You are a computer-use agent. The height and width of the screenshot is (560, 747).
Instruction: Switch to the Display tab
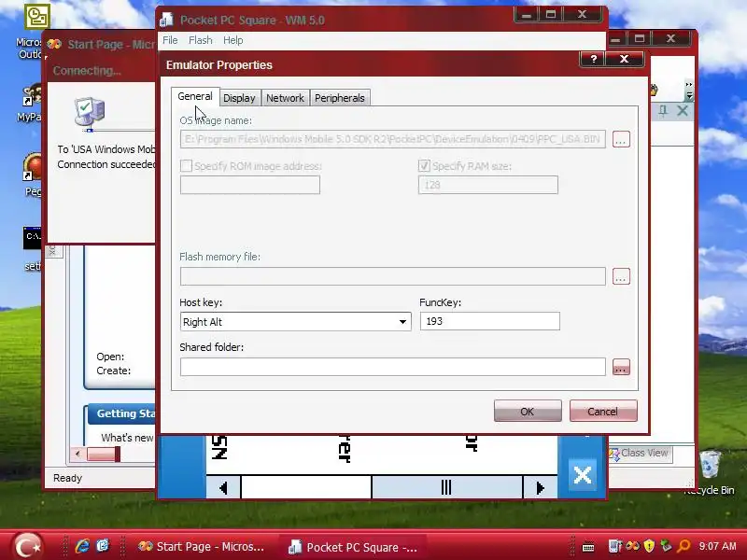(x=239, y=98)
